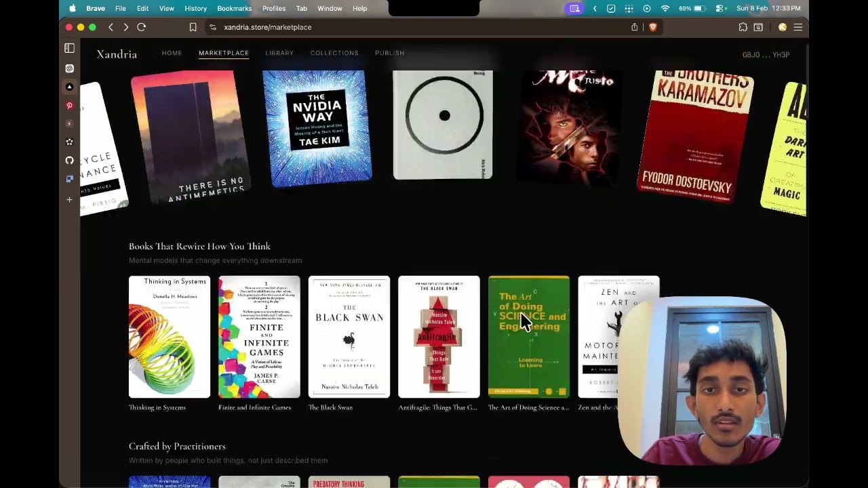Open the white dots sidebar shortcut
The height and width of the screenshot is (488, 868).
69,142
